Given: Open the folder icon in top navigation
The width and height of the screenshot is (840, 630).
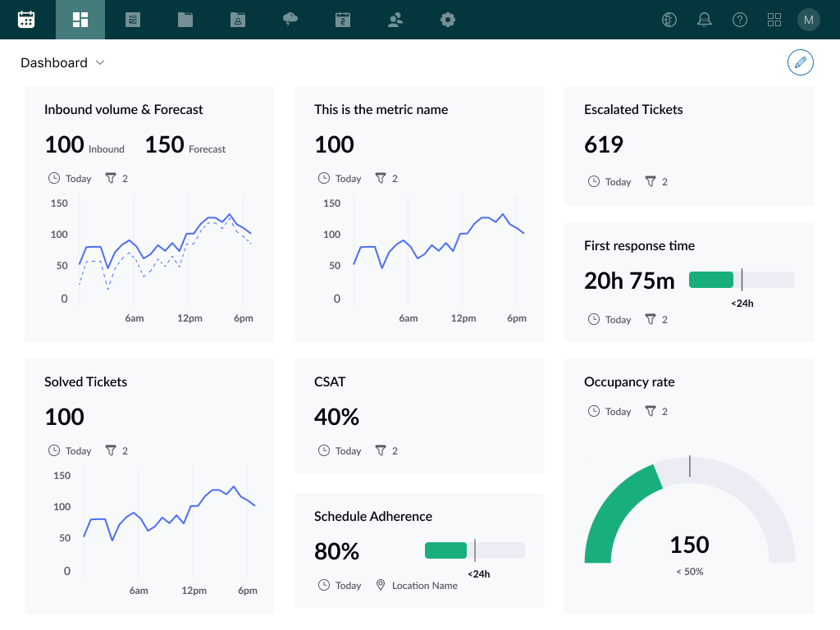Looking at the screenshot, I should point(185,20).
